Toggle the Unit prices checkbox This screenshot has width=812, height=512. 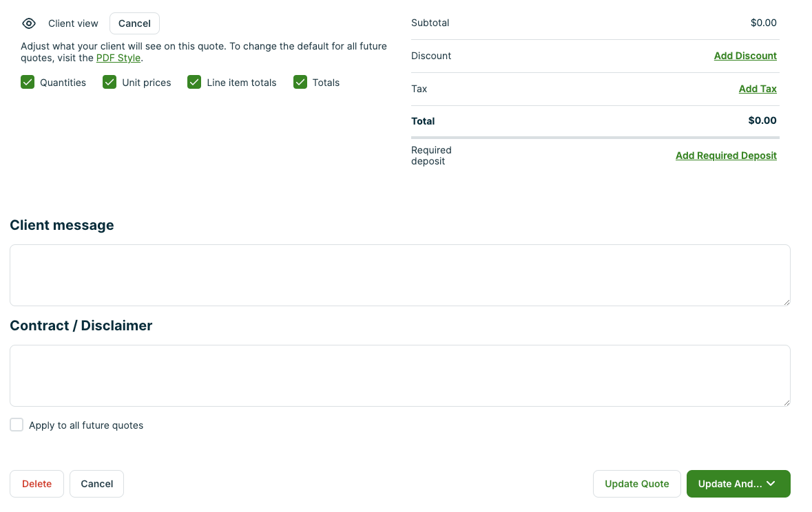click(110, 83)
